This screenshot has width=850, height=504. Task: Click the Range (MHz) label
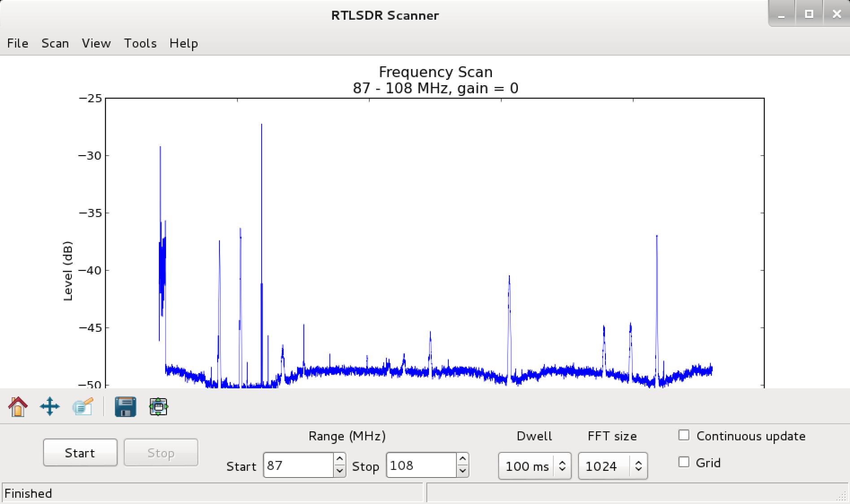click(347, 436)
